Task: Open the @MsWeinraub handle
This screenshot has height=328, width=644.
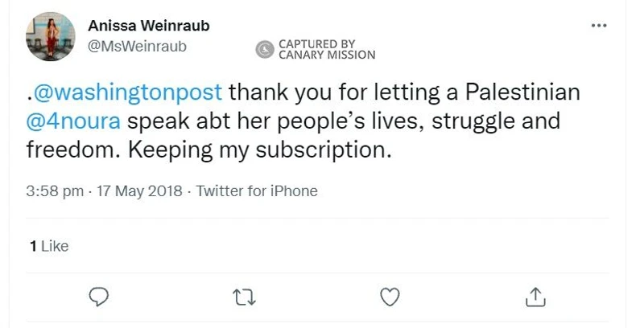Action: click(x=136, y=46)
